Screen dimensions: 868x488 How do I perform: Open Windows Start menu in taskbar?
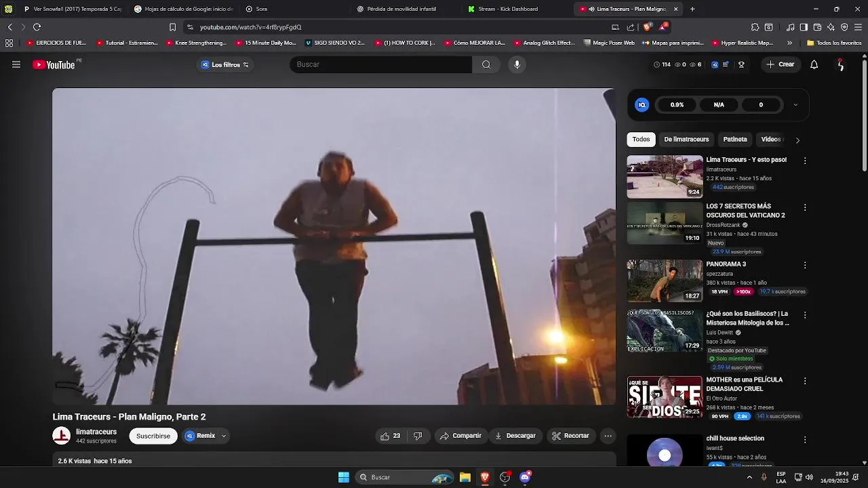click(x=344, y=477)
